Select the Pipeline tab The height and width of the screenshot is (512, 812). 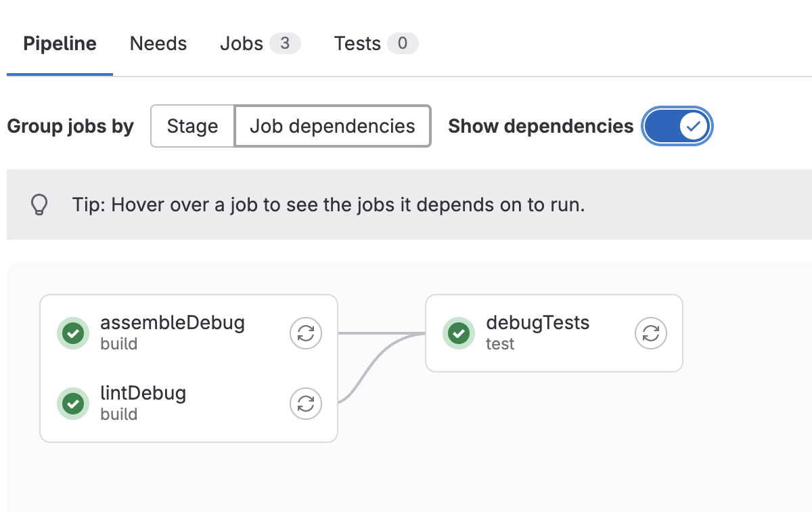click(x=60, y=44)
